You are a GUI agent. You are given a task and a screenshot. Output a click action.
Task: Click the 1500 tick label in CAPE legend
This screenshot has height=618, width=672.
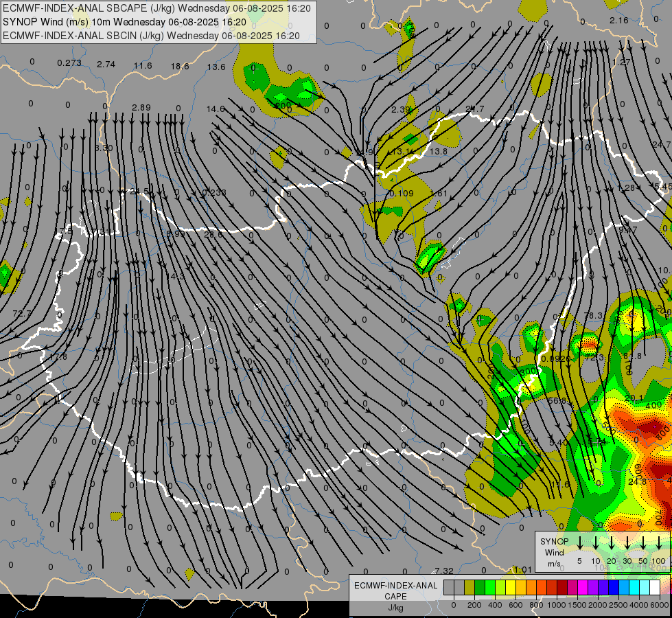coord(577,605)
